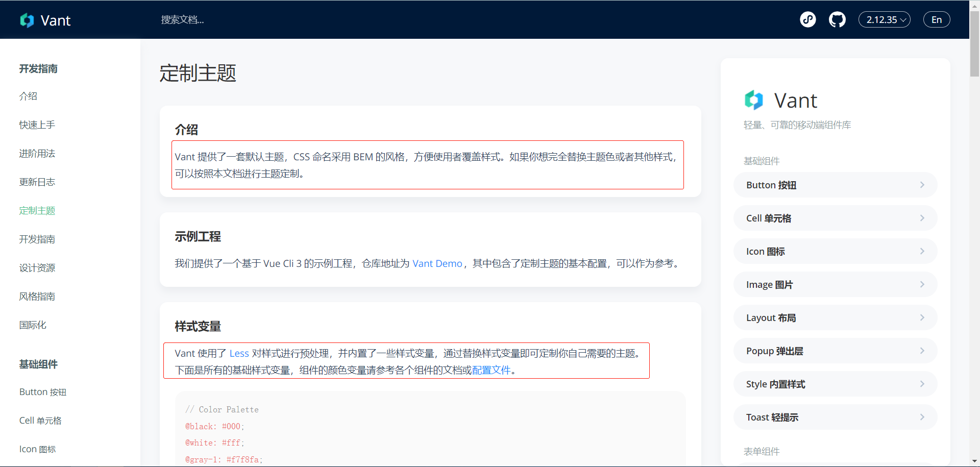Go to 设计资源 in the sidebar
This screenshot has width=980, height=467.
coord(37,267)
